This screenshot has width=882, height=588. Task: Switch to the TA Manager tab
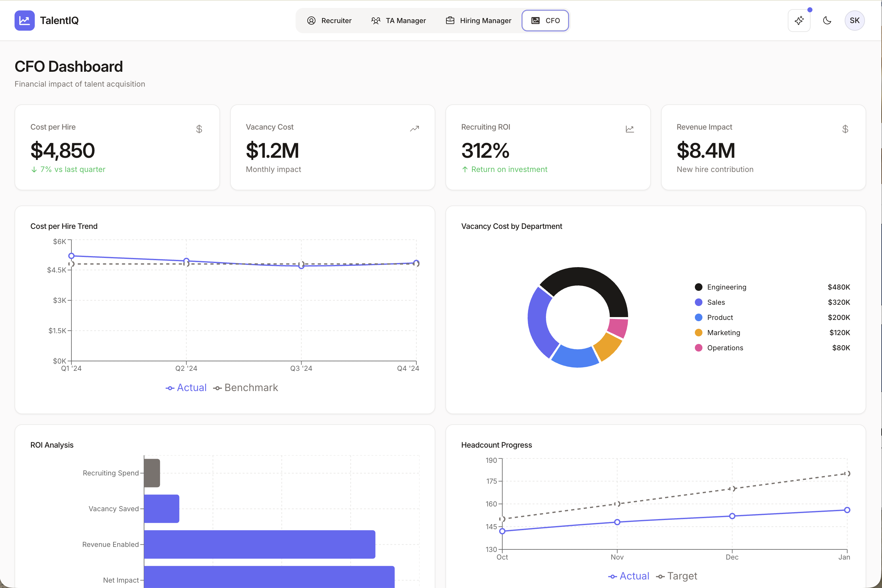(x=398, y=21)
